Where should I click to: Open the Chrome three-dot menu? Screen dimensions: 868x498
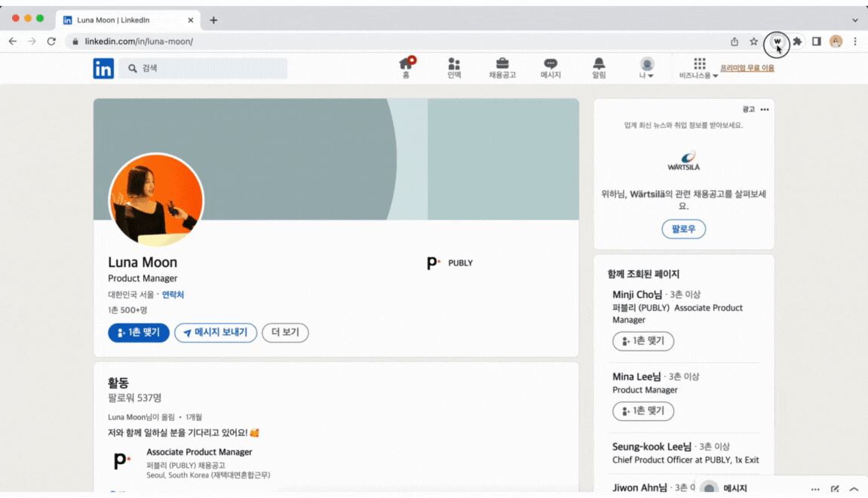pos(855,41)
